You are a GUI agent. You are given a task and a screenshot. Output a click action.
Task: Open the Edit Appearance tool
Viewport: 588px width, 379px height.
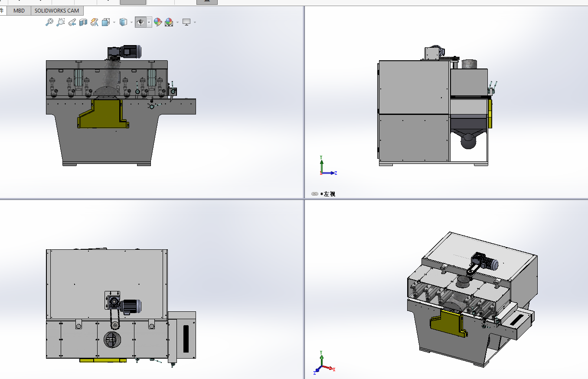pos(158,22)
